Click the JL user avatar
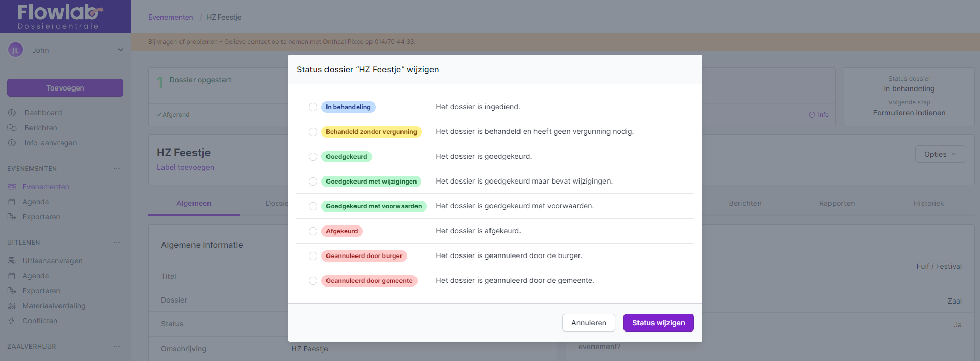Viewport: 980px width, 361px height. 16,50
